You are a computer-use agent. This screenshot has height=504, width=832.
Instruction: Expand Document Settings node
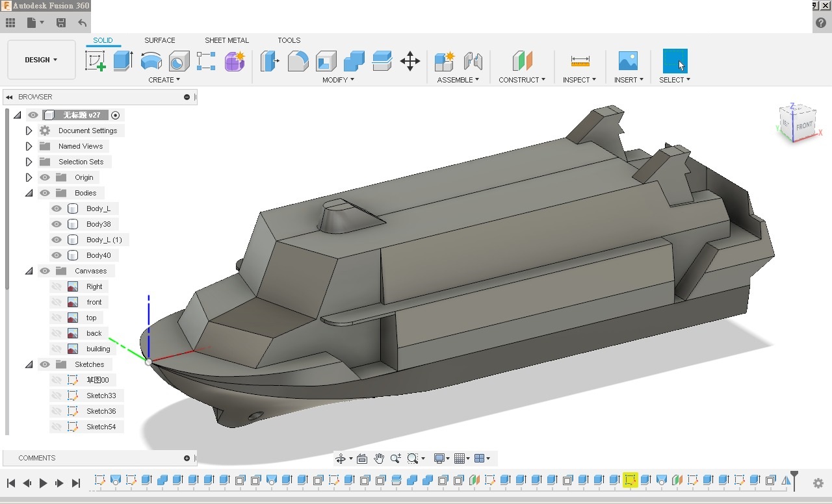click(29, 131)
